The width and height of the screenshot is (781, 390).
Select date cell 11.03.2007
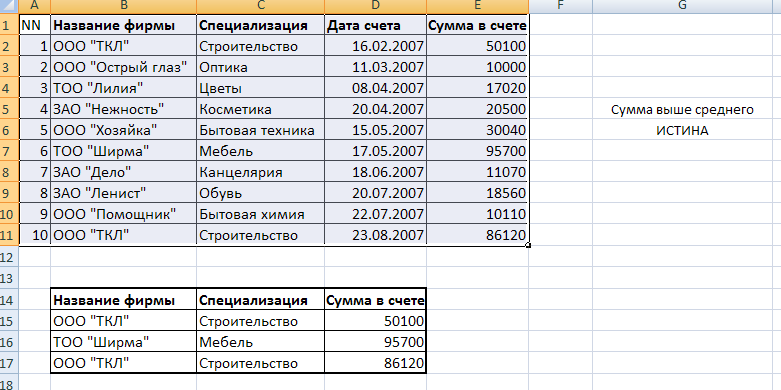(x=376, y=67)
